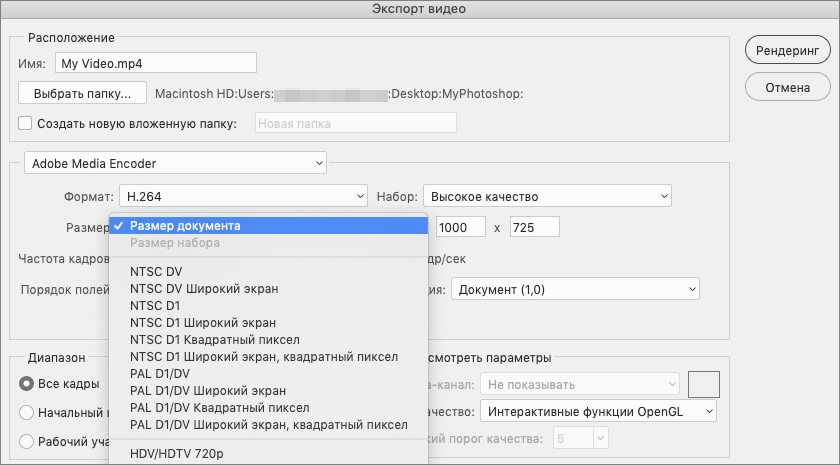This screenshot has height=465, width=840.
Task: Open the Набор Высокое качество dropdown
Action: click(547, 196)
